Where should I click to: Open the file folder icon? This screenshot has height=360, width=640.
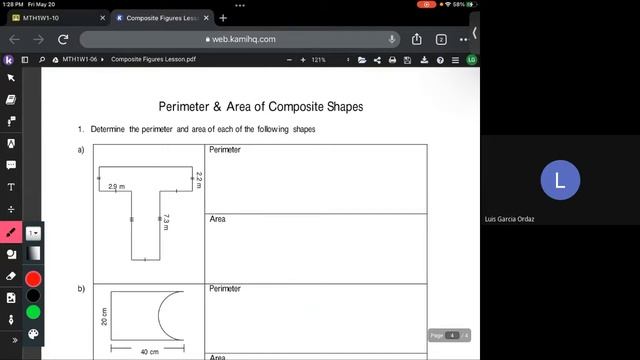coord(362,60)
